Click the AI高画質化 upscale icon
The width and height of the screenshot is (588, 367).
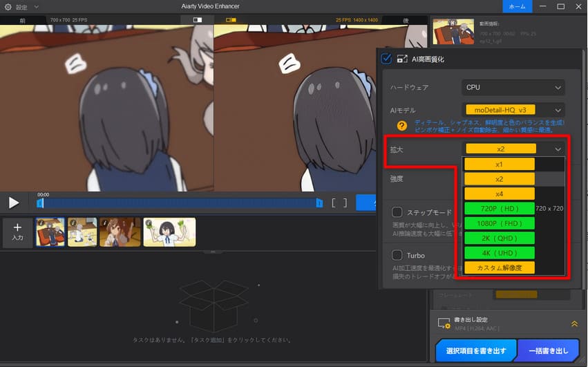402,59
